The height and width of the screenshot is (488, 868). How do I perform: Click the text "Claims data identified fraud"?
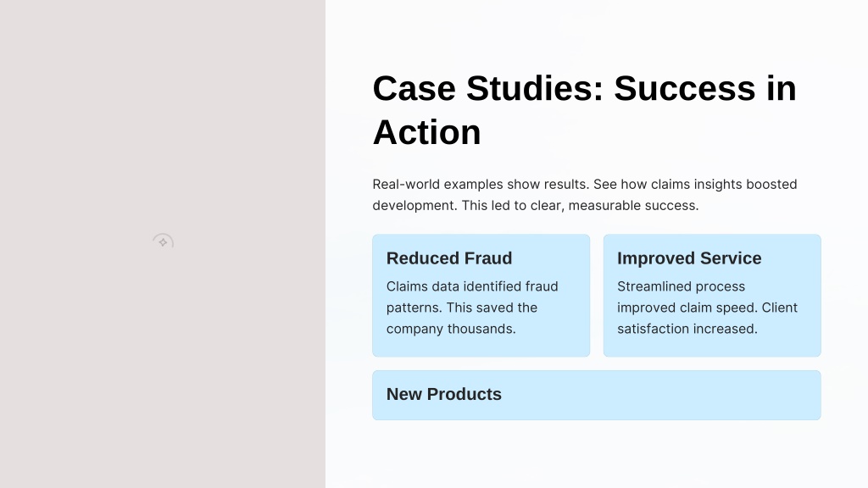[472, 286]
